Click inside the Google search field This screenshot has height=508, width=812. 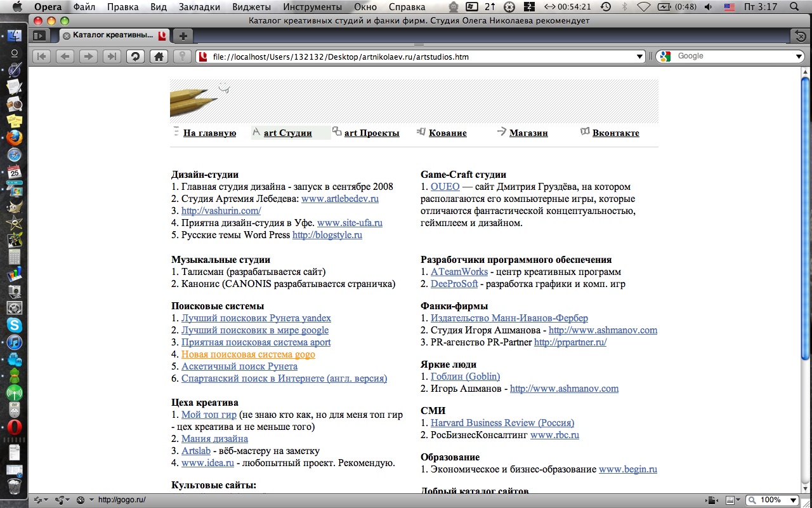pyautogui.click(x=730, y=57)
